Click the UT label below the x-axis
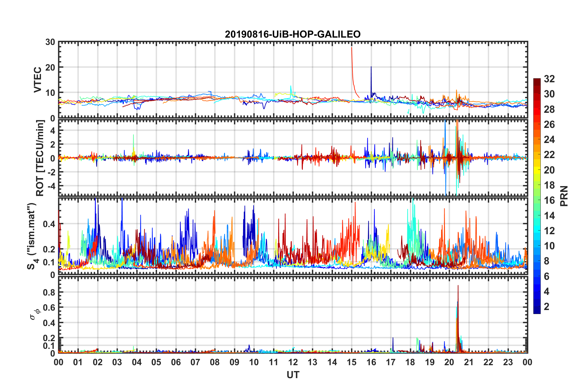The width and height of the screenshot is (586, 392). pyautogui.click(x=293, y=375)
